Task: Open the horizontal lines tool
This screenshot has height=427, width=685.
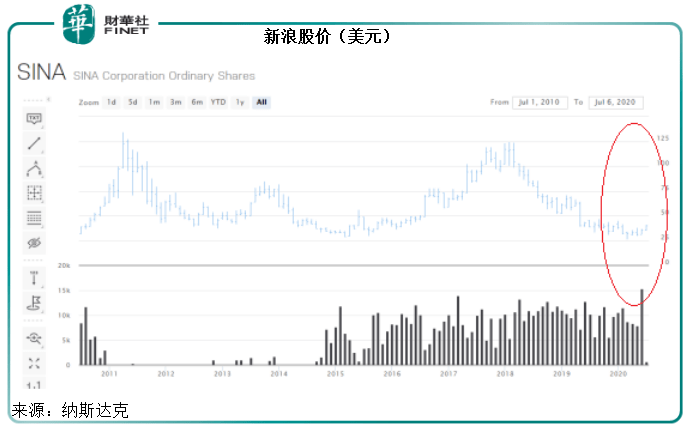Action: [34, 217]
